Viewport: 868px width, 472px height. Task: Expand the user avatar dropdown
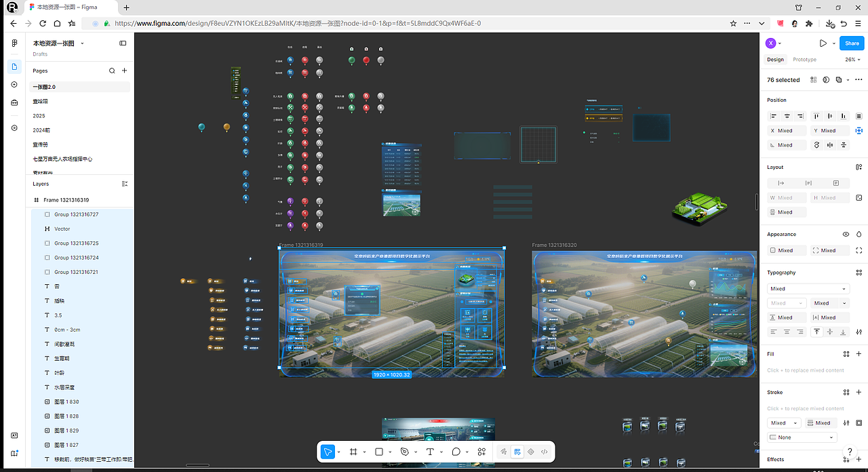780,43
